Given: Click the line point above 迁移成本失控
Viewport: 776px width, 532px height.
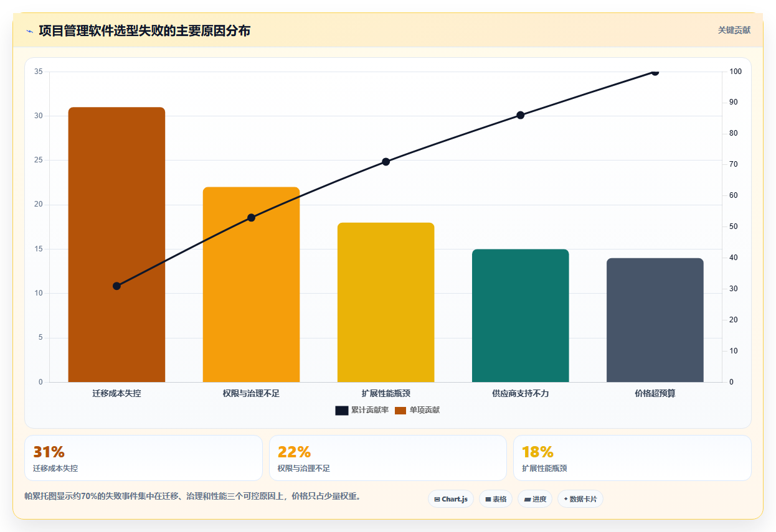Looking at the screenshot, I should click(116, 286).
